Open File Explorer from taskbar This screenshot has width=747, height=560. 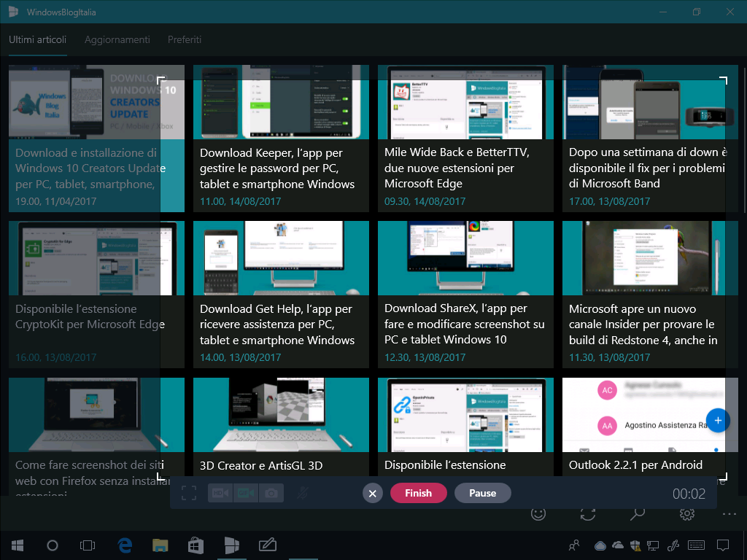[160, 545]
